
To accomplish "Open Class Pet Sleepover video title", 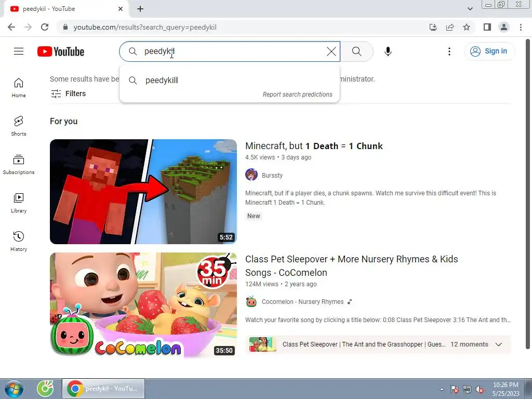I will (x=352, y=265).
